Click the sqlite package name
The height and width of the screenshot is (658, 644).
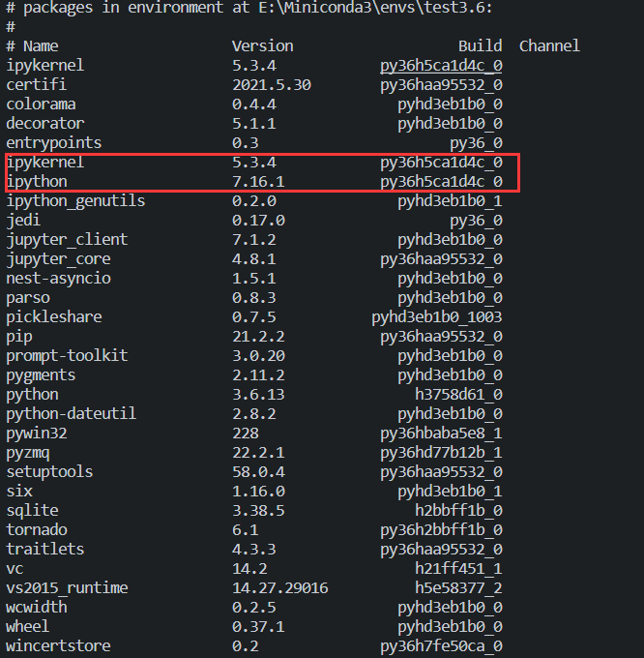[x=32, y=510]
